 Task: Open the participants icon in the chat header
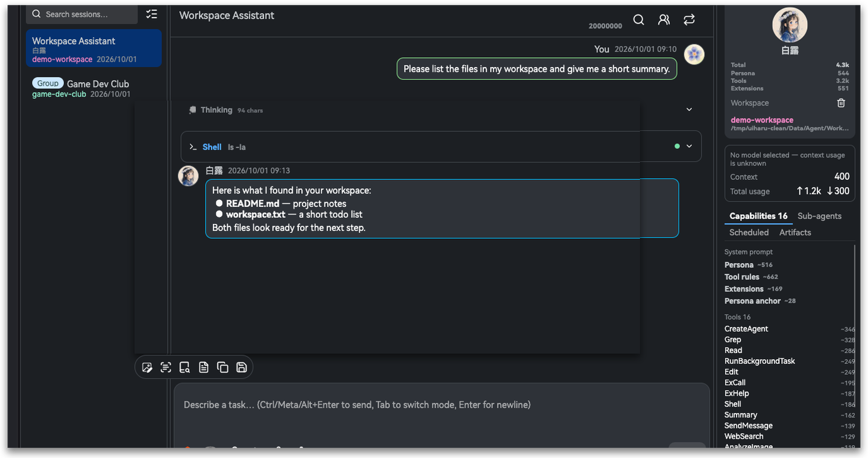pos(664,20)
